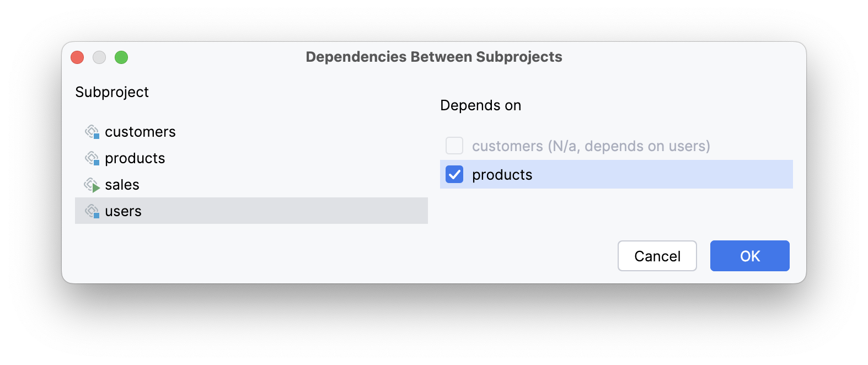The height and width of the screenshot is (365, 868).
Task: Dismiss the dialog with Cancel
Action: [x=657, y=255]
